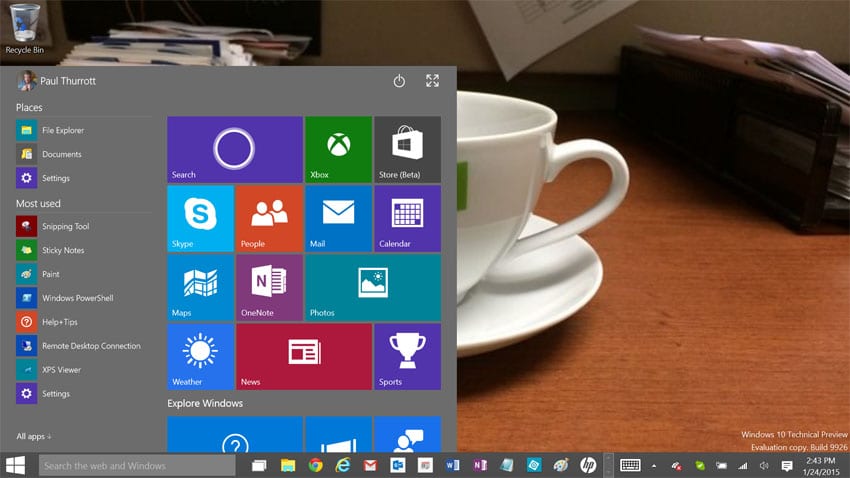Open the volume speaker control
The image size is (850, 478).
pyautogui.click(x=764, y=466)
